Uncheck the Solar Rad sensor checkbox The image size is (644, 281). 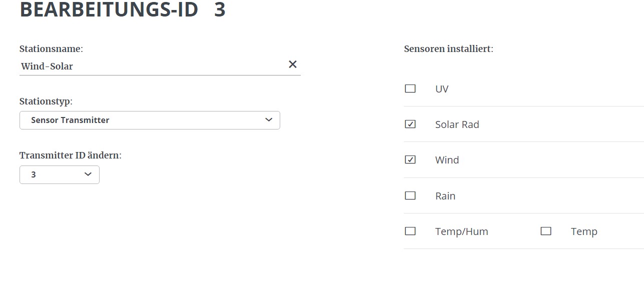[410, 124]
